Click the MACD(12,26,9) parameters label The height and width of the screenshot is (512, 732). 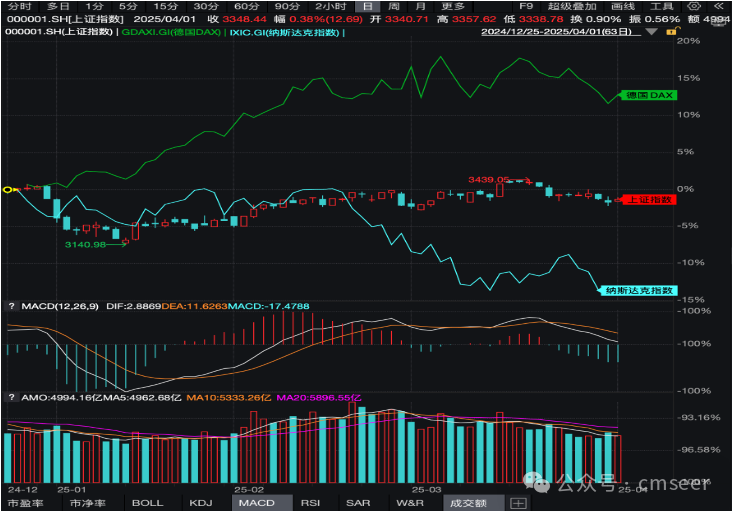[60, 306]
